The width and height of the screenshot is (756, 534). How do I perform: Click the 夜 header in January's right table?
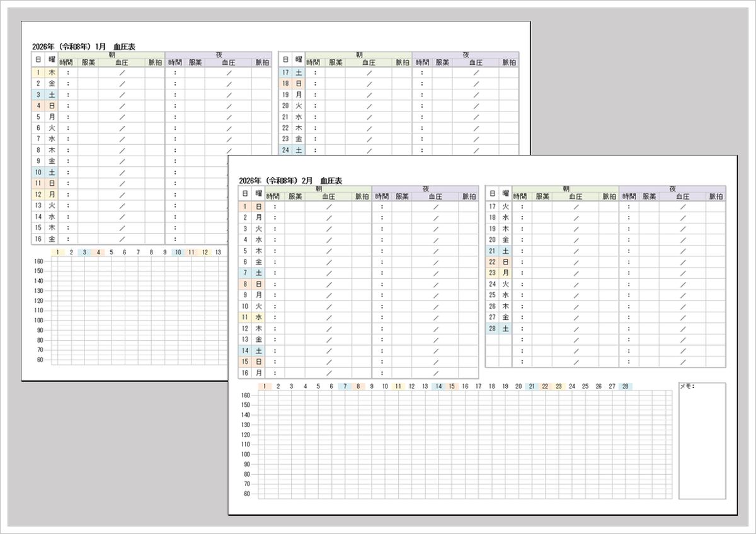pos(465,55)
